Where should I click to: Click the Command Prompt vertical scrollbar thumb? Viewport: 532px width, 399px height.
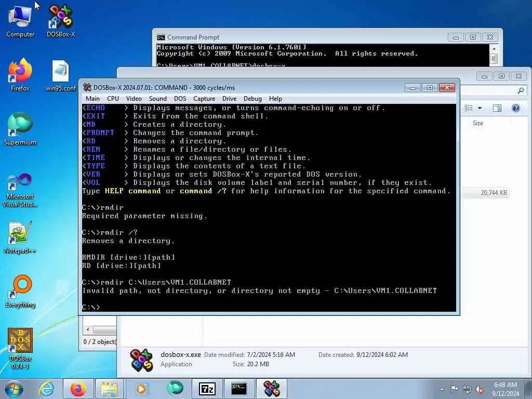point(494,59)
